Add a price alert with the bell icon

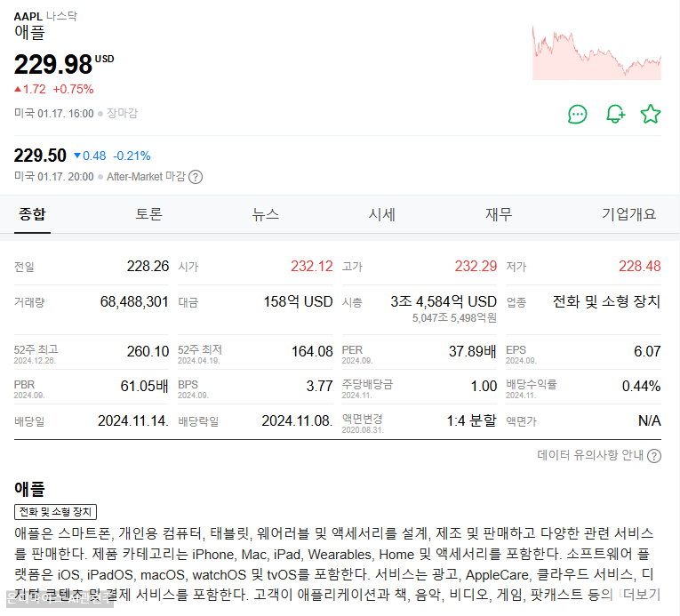615,114
